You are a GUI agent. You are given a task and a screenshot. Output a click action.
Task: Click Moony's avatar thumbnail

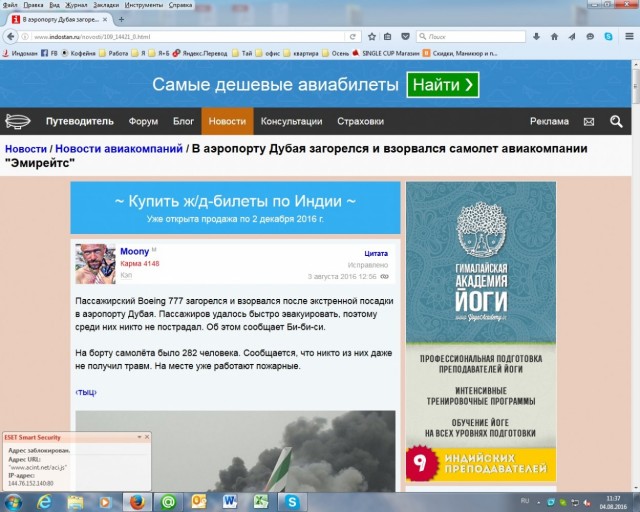[x=95, y=263]
